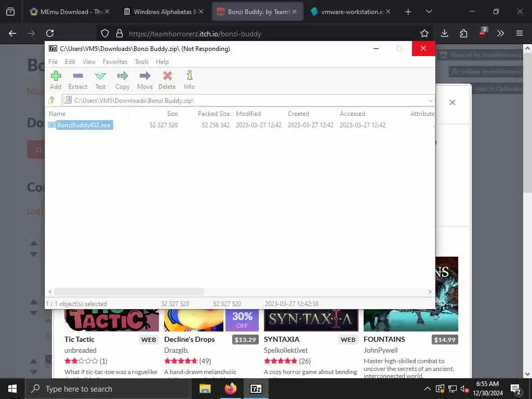This screenshot has width=532, height=399.
Task: Open File Explorer from the taskbar
Action: coord(205,389)
